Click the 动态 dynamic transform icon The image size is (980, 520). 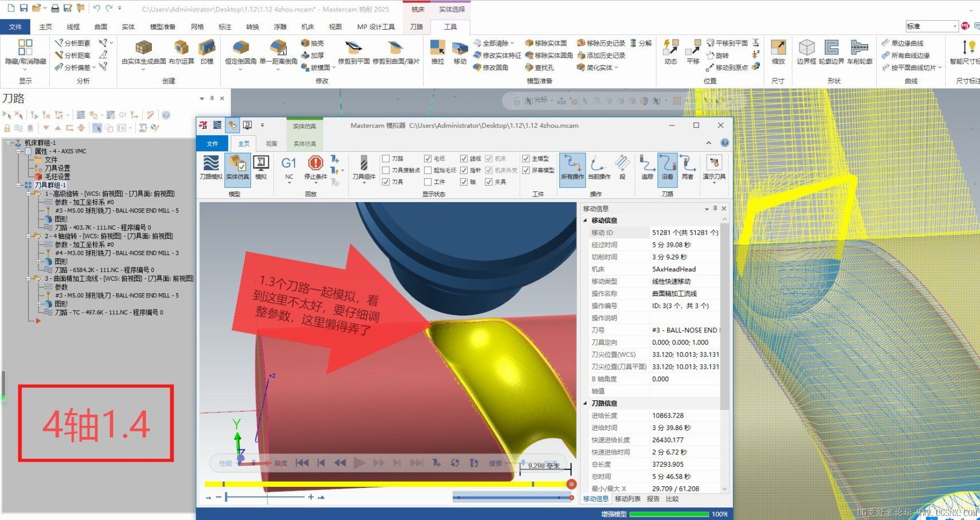671,53
